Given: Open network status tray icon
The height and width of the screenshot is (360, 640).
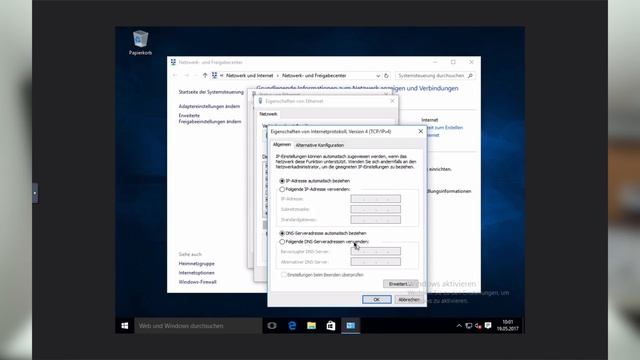Looking at the screenshot, I should [469, 326].
